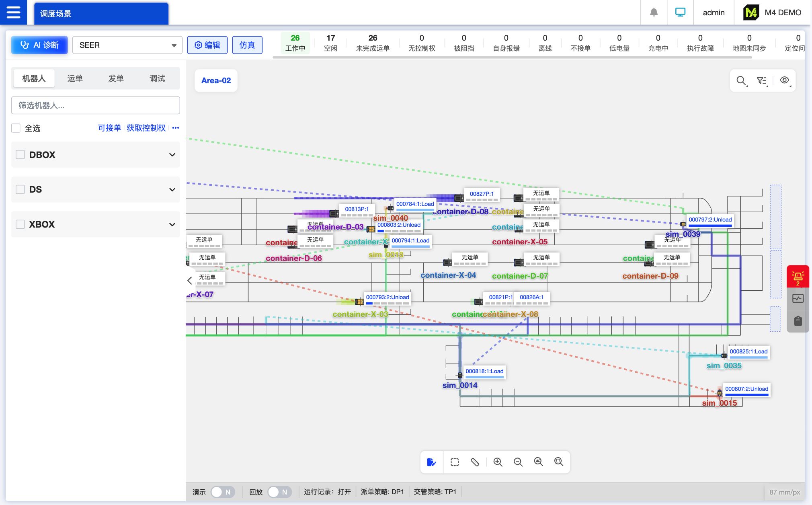Check the 全选 select-all checkbox
Image resolution: width=812 pixels, height=505 pixels.
click(x=16, y=128)
